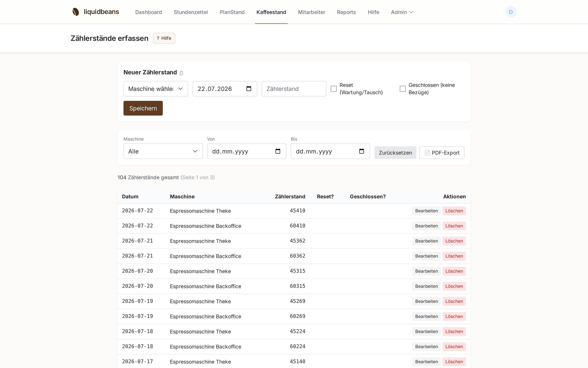This screenshot has height=368, width=588.
Task: Click Löschen for reading 45140
Action: click(x=454, y=362)
